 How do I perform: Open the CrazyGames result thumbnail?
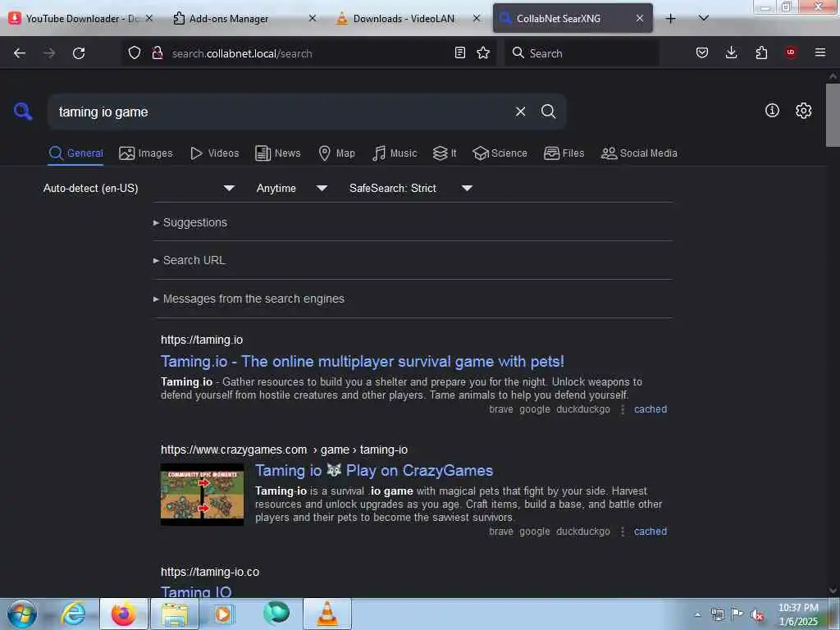click(202, 495)
